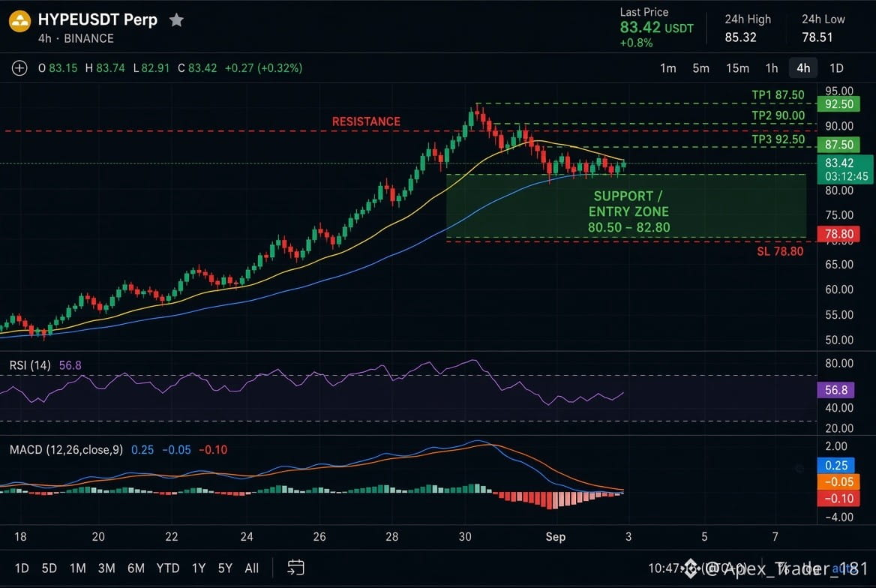Click the RESISTANCE line label

tap(366, 121)
